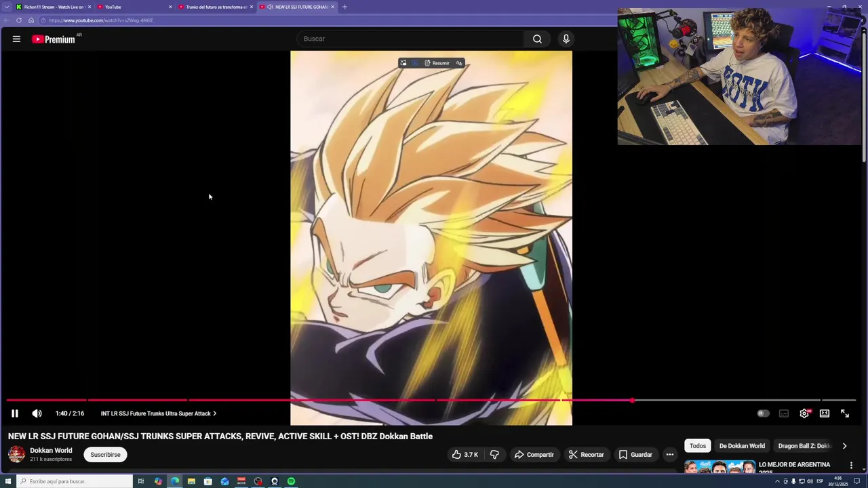Open the player settings gear

click(x=804, y=413)
